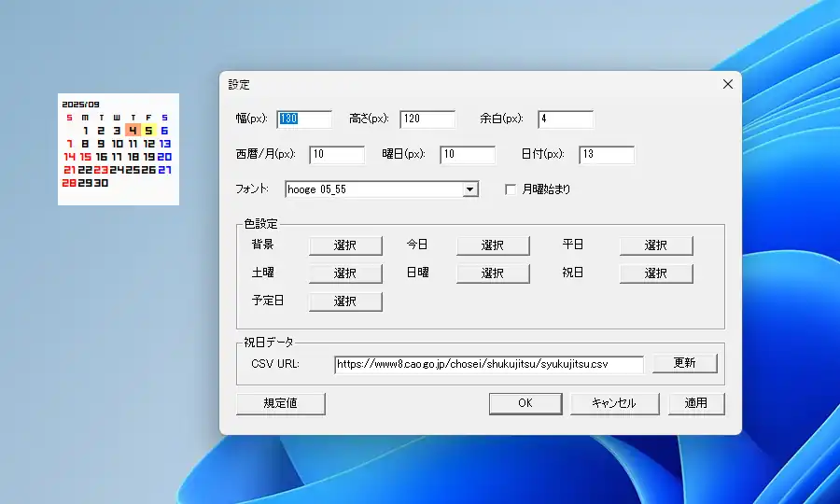
Task: Choose the 平日 color via 選択 button
Action: pyautogui.click(x=656, y=245)
